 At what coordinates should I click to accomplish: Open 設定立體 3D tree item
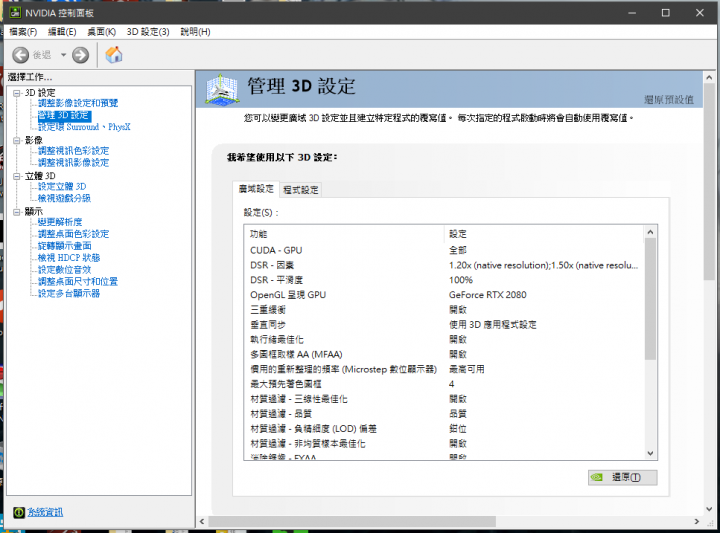pos(62,187)
